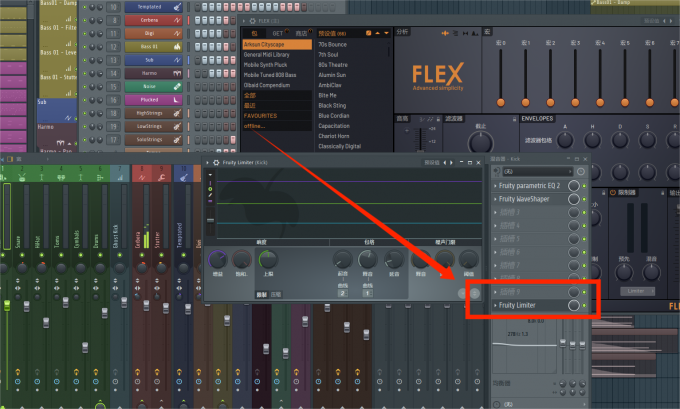
Task: Click the Fruity Limiter 上限 ceiling knob
Action: click(268, 260)
